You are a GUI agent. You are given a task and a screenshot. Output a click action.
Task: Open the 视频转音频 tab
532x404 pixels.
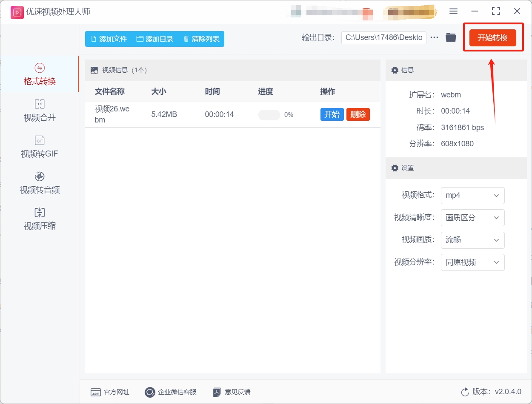[x=40, y=183]
